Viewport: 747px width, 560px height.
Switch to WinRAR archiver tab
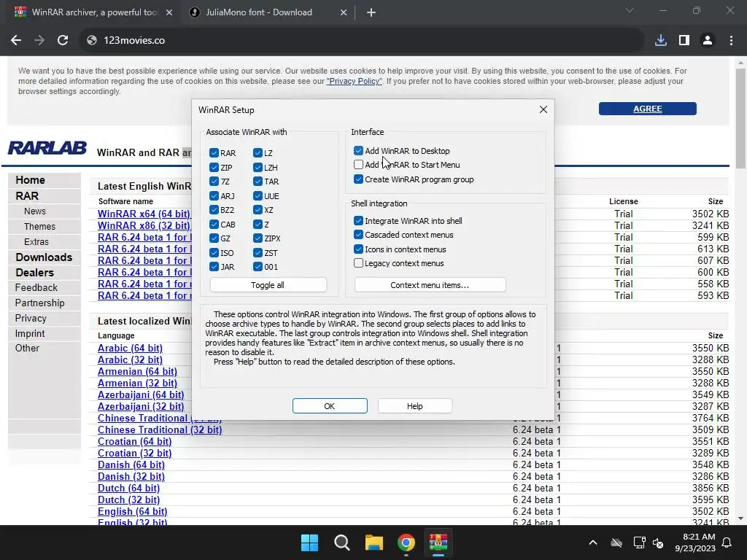point(94,12)
